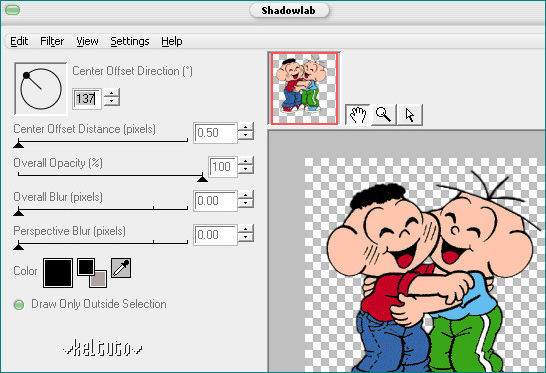Image resolution: width=546 pixels, height=373 pixels.
Task: Click the Perspective Blur (pixels) label
Action: point(69,231)
